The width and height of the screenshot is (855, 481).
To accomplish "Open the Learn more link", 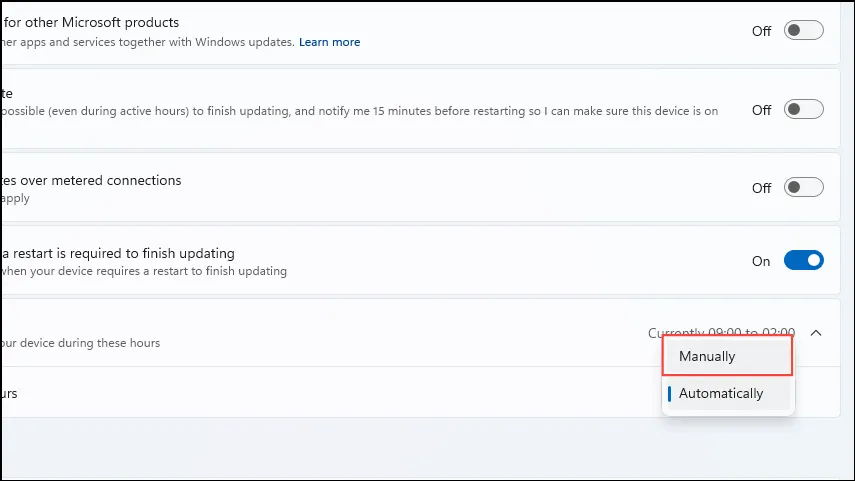I will [x=329, y=42].
